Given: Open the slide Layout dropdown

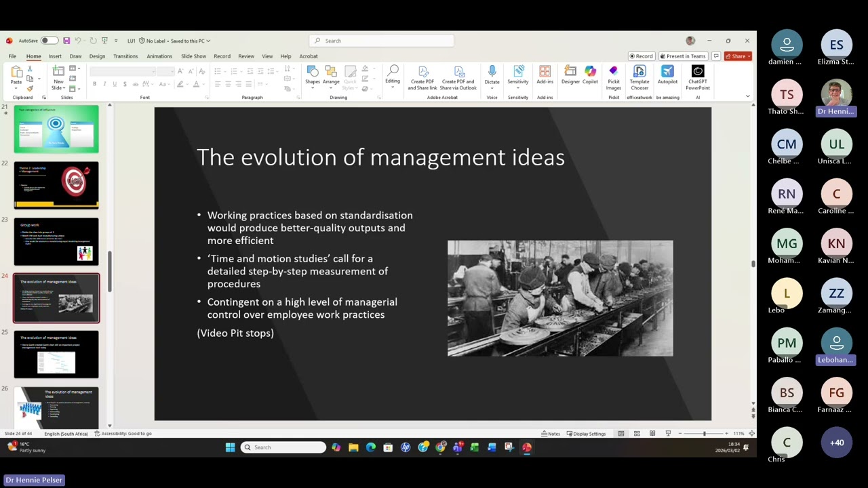Looking at the screenshot, I should point(74,68).
